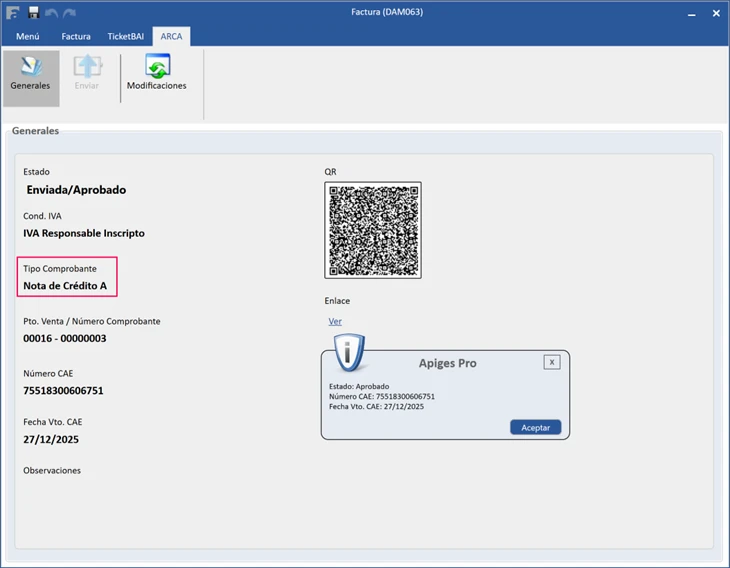Click the QR code image
Screen dimensions: 730x568
(x=373, y=230)
